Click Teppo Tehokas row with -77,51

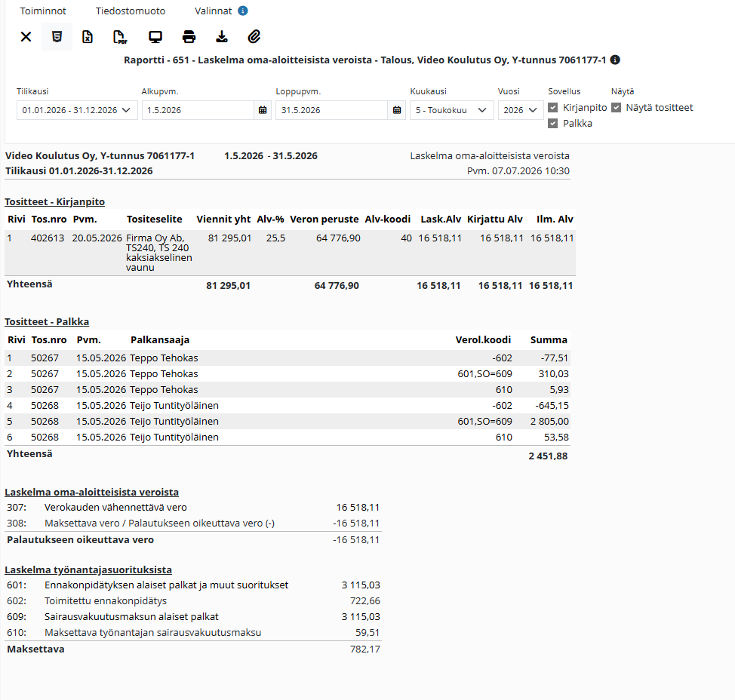tap(288, 358)
